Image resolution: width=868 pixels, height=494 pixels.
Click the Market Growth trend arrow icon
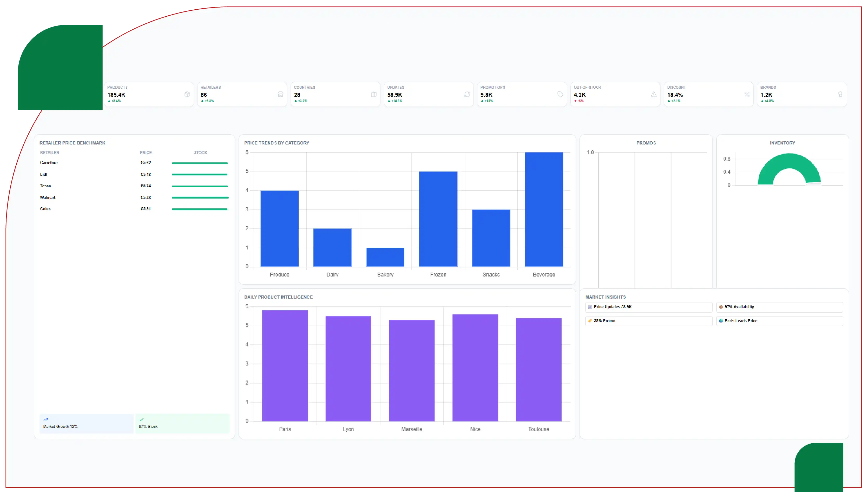(x=46, y=420)
